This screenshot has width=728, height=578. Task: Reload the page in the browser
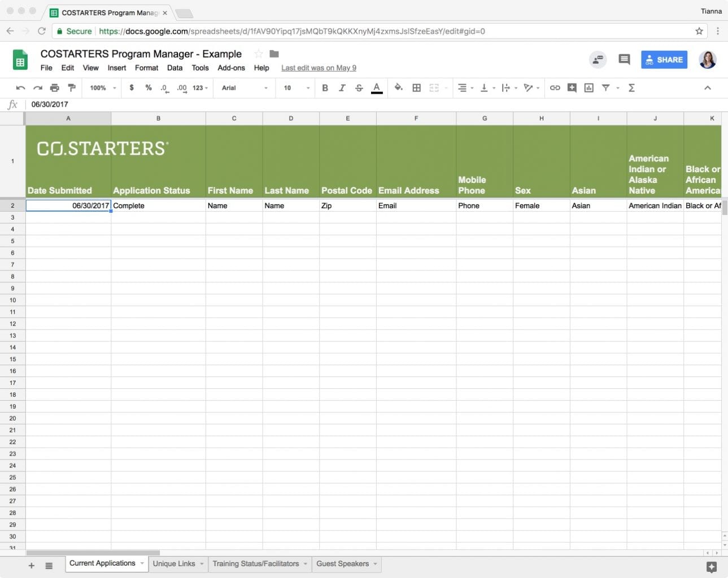pyautogui.click(x=42, y=31)
